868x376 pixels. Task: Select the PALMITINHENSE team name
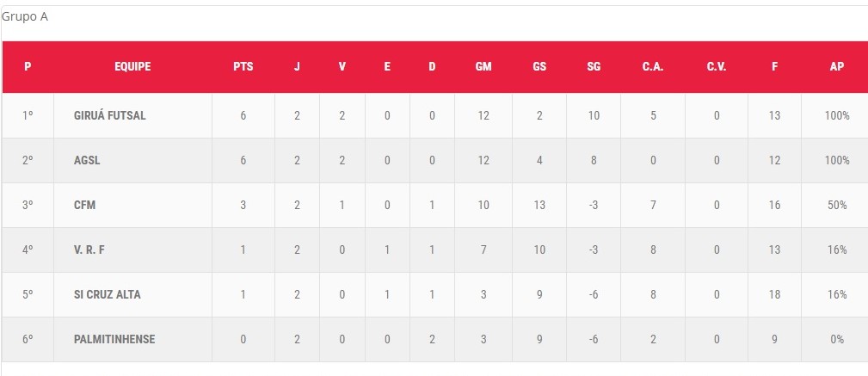(x=114, y=339)
